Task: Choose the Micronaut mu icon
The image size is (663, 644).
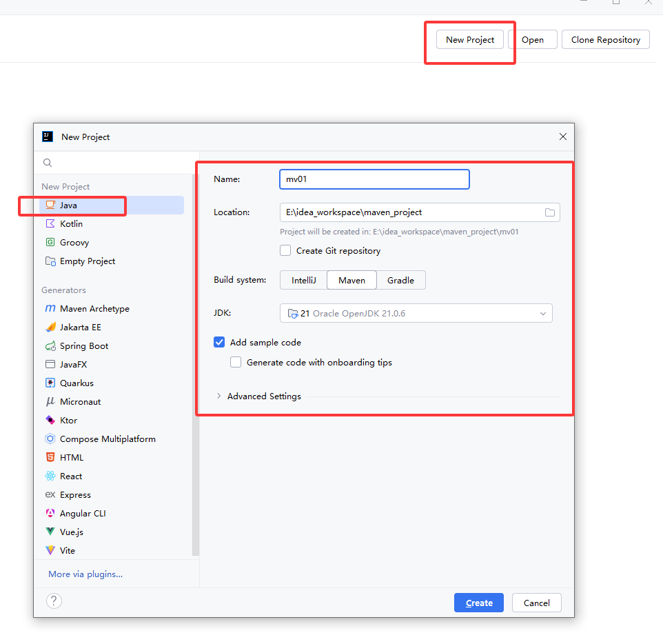Action: pos(50,401)
